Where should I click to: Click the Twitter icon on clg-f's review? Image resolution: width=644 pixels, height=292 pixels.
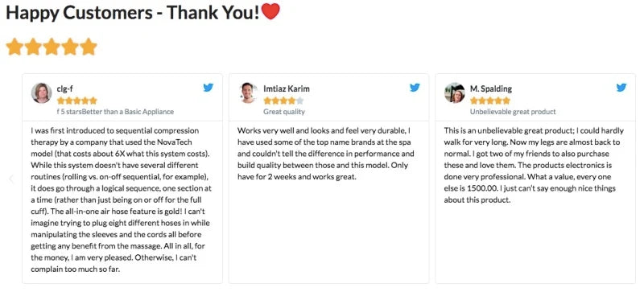click(x=208, y=87)
